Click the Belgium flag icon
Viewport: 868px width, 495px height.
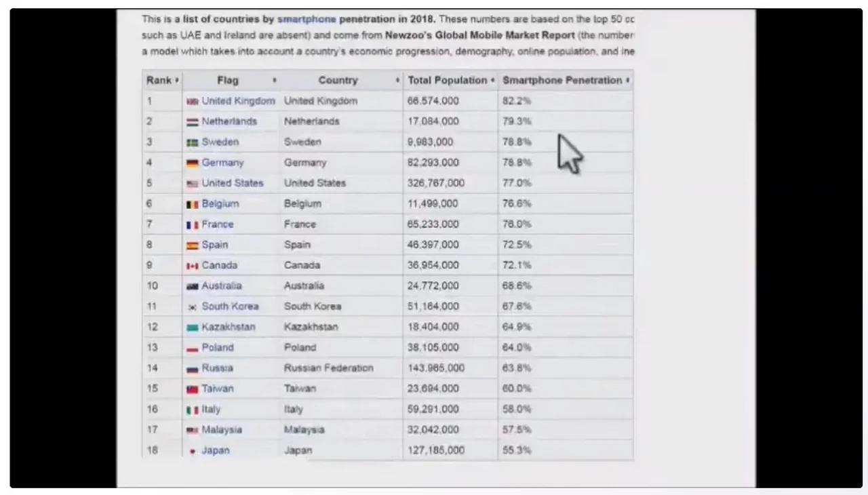[x=193, y=204]
